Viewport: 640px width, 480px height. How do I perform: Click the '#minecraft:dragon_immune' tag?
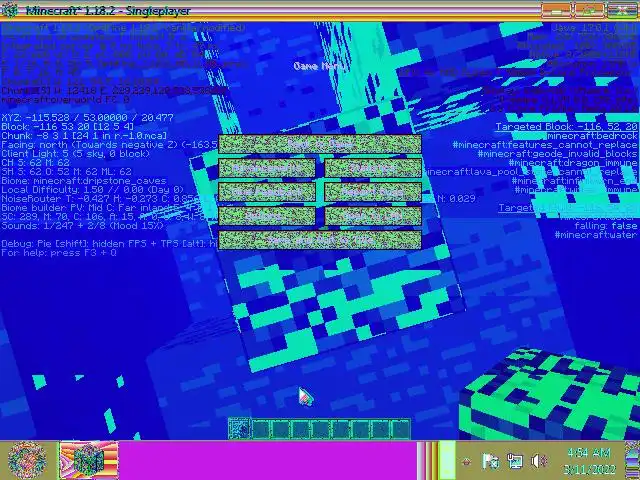(x=573, y=162)
